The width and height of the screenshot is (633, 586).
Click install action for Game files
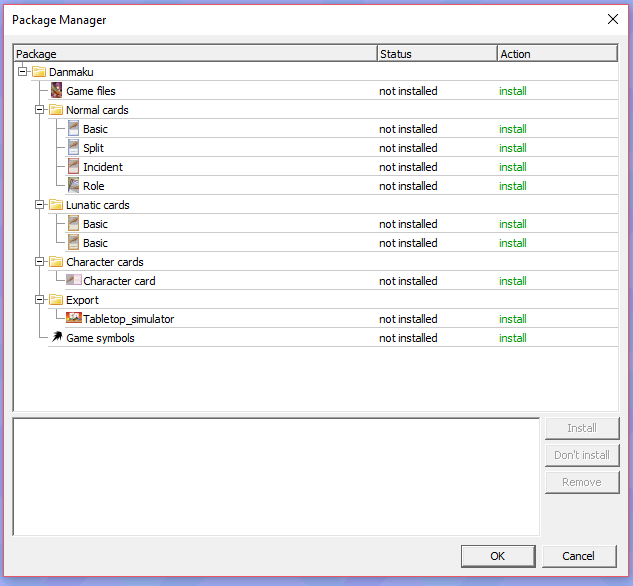click(x=513, y=91)
